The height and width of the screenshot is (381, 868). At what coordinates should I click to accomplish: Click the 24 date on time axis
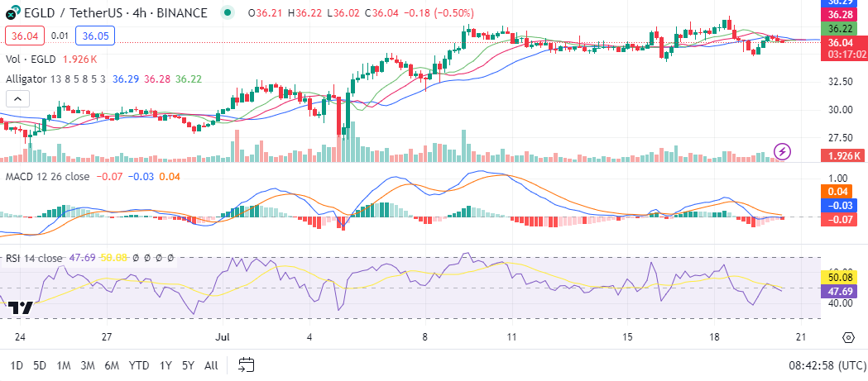[x=21, y=336]
